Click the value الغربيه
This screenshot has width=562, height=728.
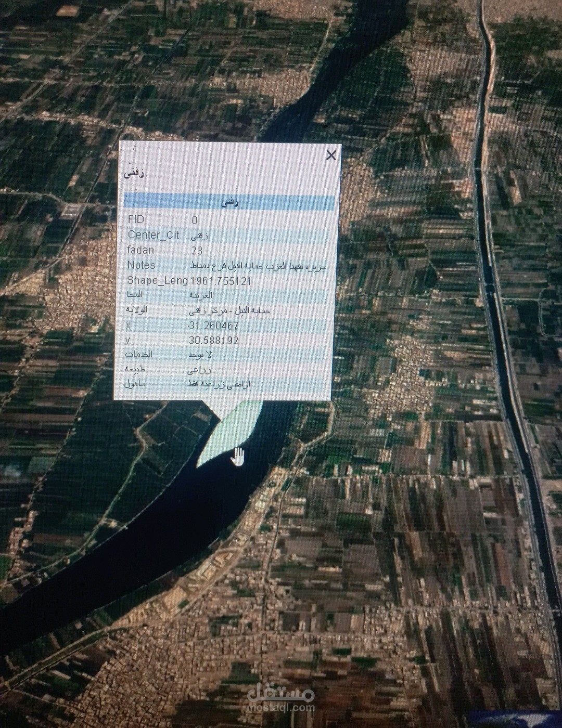(x=201, y=295)
